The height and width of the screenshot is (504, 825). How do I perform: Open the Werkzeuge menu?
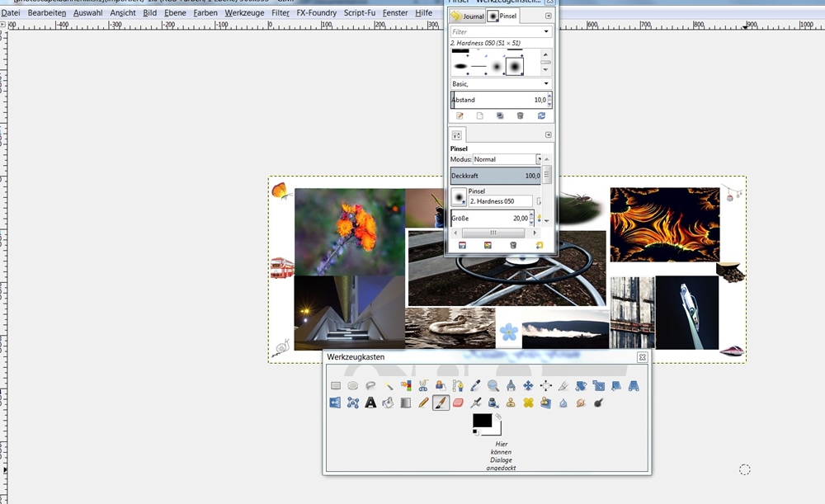[x=244, y=12]
